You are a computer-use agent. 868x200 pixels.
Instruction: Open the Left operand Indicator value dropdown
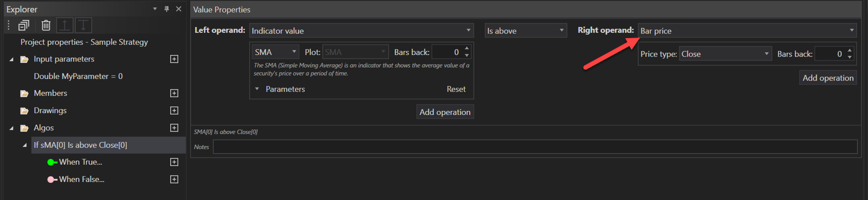click(361, 30)
